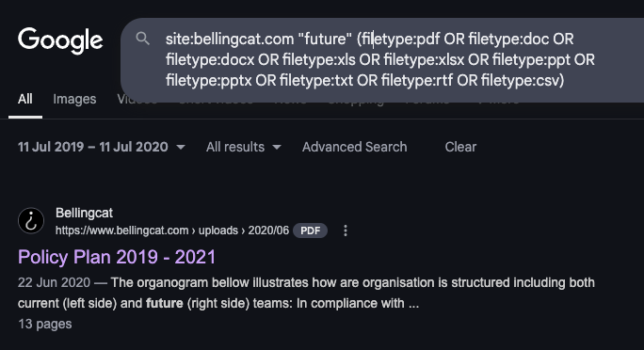The width and height of the screenshot is (644, 350).
Task: Open Advanced Search
Action: pyautogui.click(x=354, y=147)
